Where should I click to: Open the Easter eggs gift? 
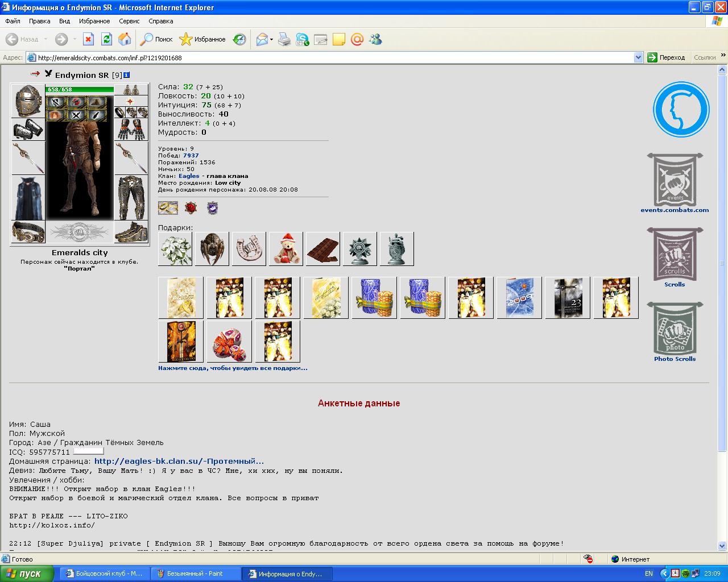229,341
